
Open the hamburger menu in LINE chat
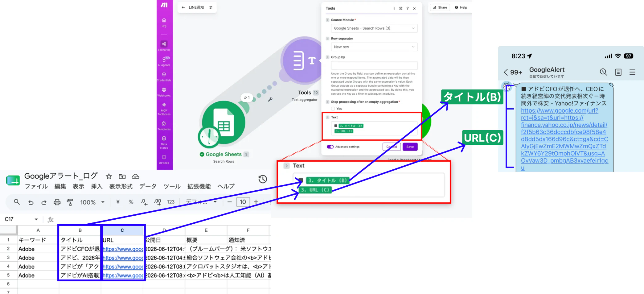(x=632, y=72)
